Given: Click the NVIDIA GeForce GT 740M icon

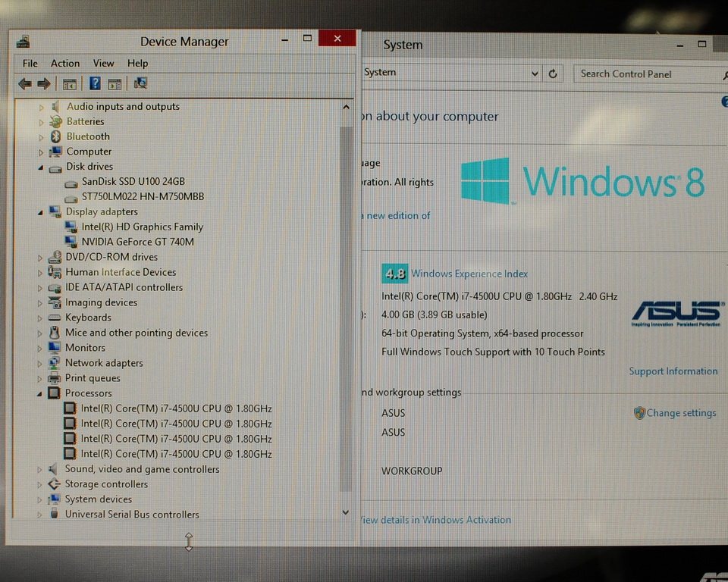Looking at the screenshot, I should tap(71, 242).
